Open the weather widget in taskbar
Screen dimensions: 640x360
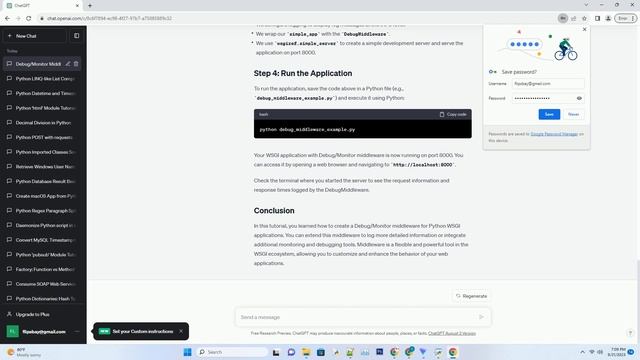tap(24, 352)
